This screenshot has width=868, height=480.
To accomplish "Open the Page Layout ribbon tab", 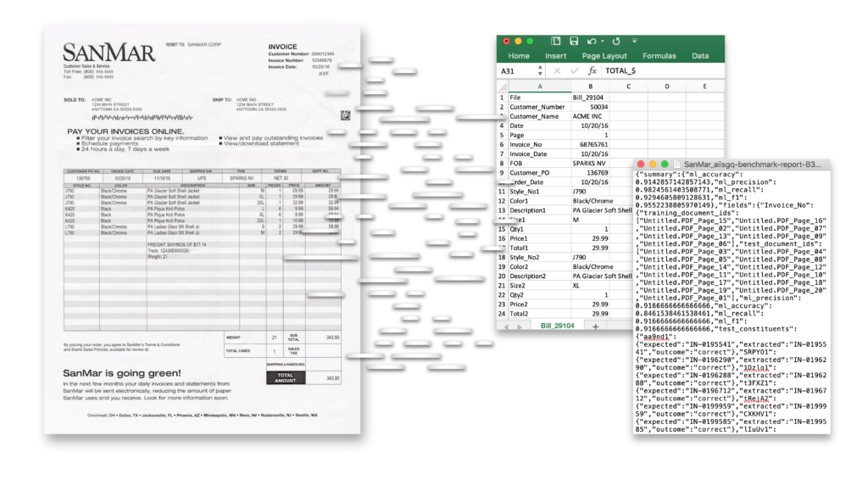I will [x=604, y=56].
